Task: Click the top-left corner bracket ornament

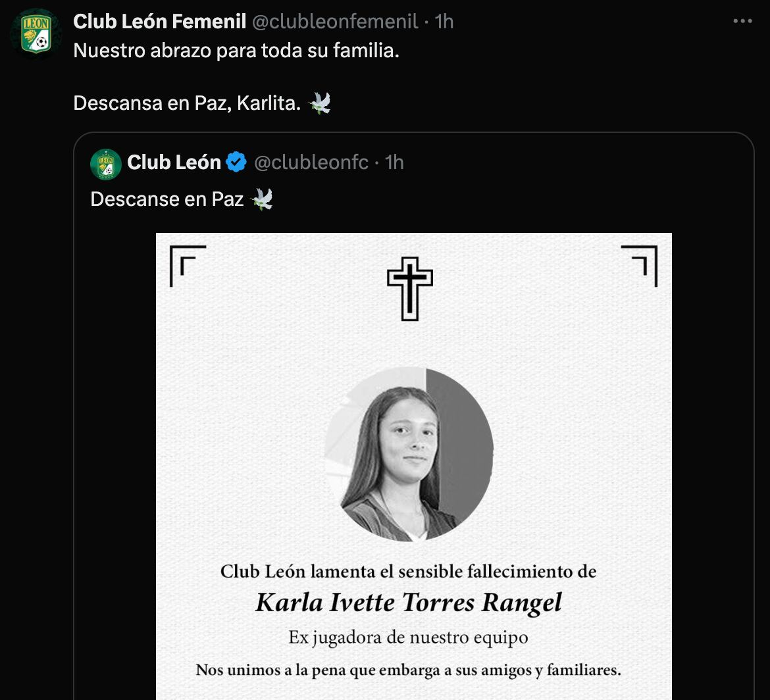Action: 188,266
